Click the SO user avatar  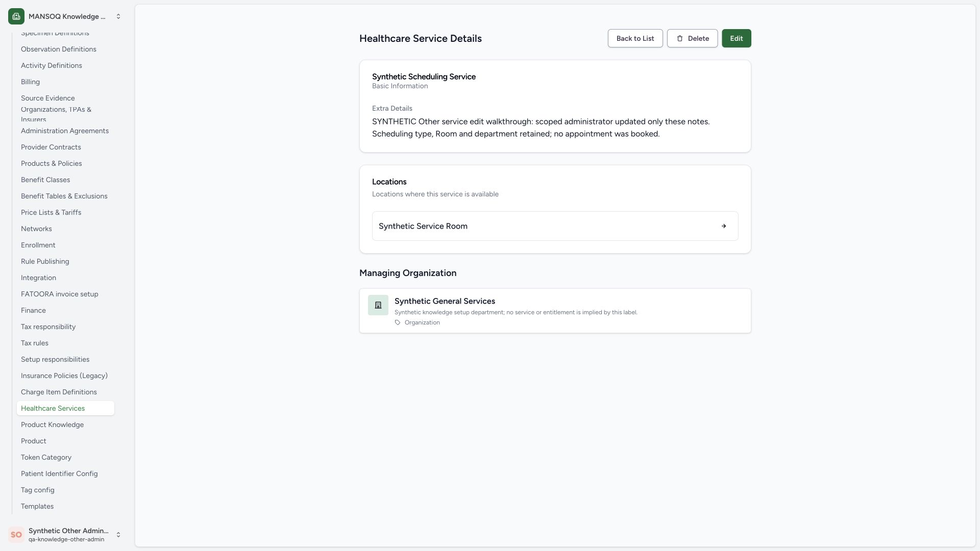click(16, 535)
